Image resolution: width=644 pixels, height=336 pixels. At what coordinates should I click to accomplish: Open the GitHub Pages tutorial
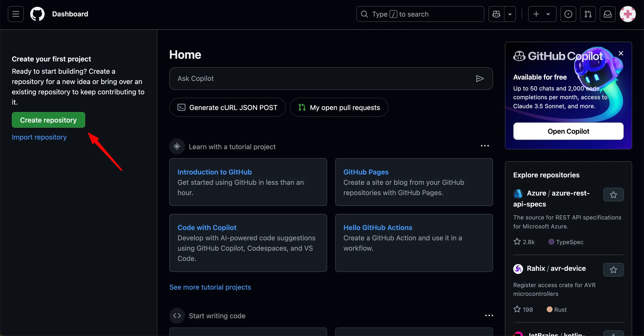(366, 172)
